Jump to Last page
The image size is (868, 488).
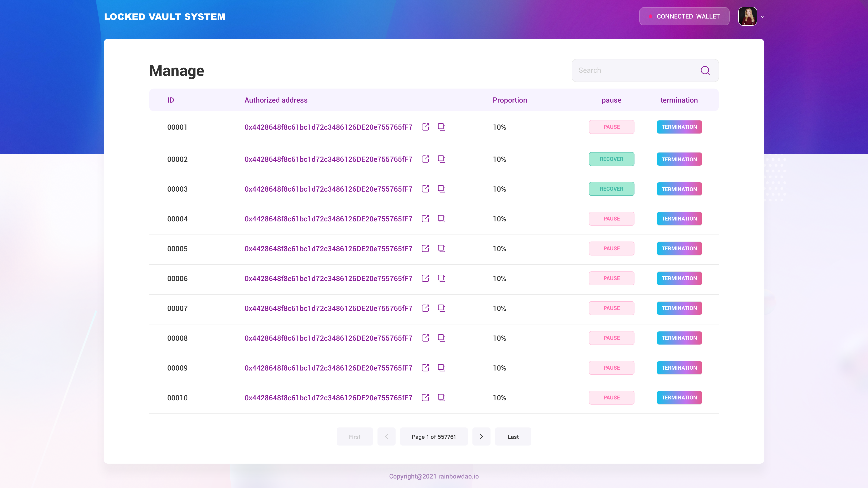513,436
